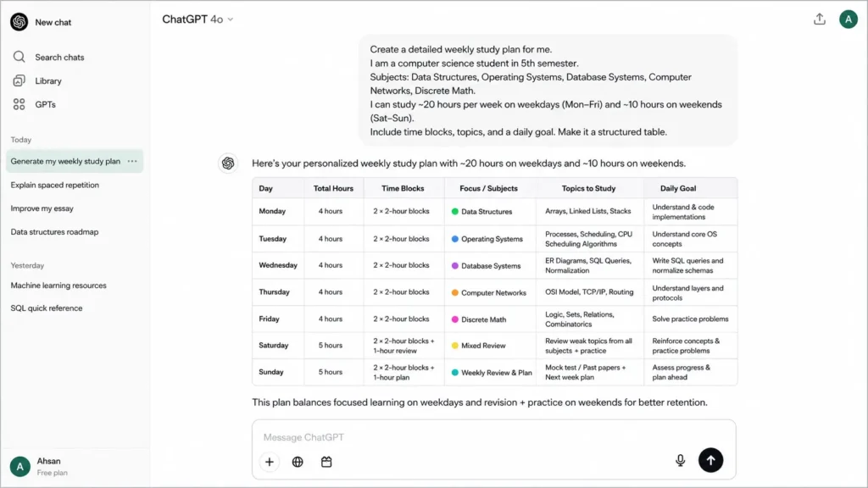Click the Saturday row label
The height and width of the screenshot is (488, 868).
pos(274,346)
